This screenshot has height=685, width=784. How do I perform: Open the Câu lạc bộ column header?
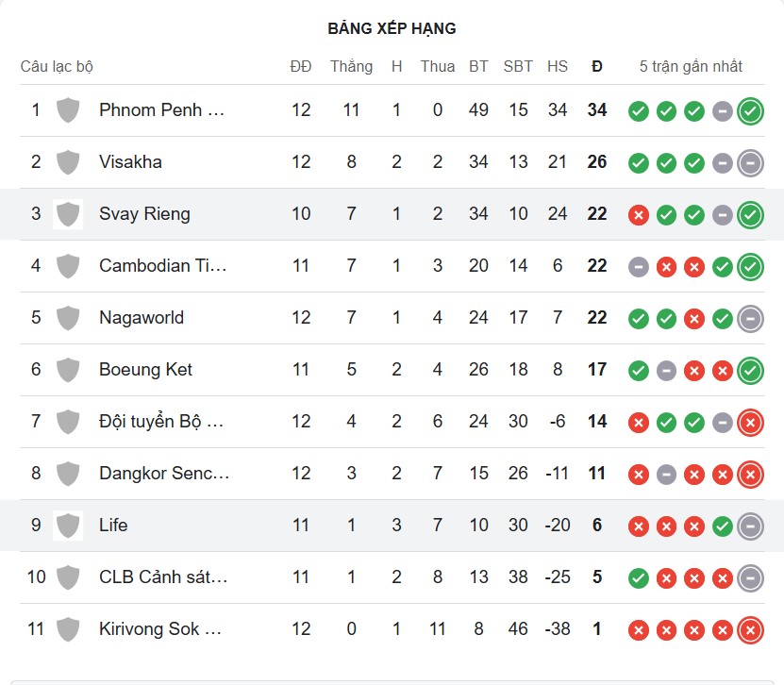(60, 66)
